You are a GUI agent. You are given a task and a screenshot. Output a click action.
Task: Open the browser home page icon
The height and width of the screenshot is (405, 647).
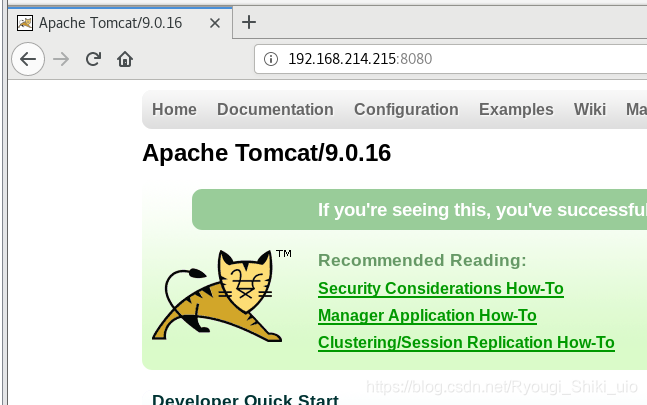125,59
